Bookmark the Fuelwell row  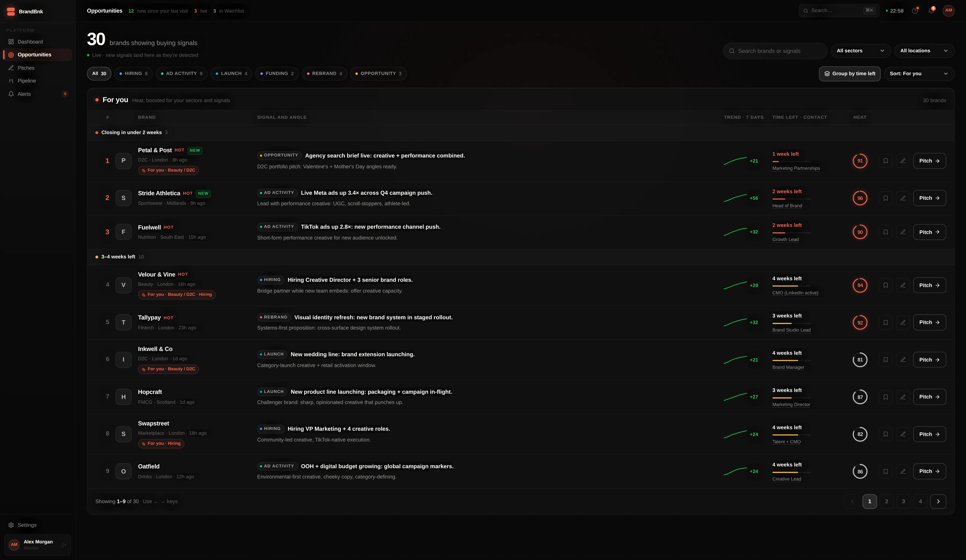tap(886, 232)
